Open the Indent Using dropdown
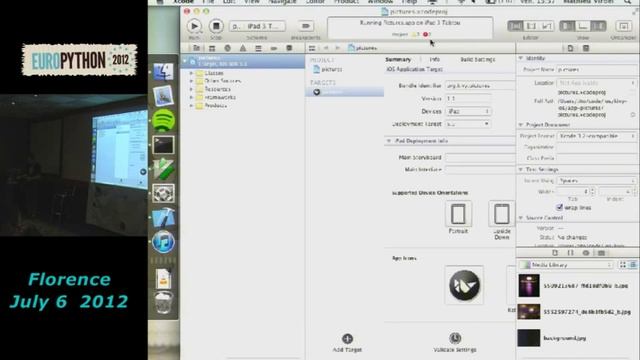The image size is (640, 360). (596, 180)
